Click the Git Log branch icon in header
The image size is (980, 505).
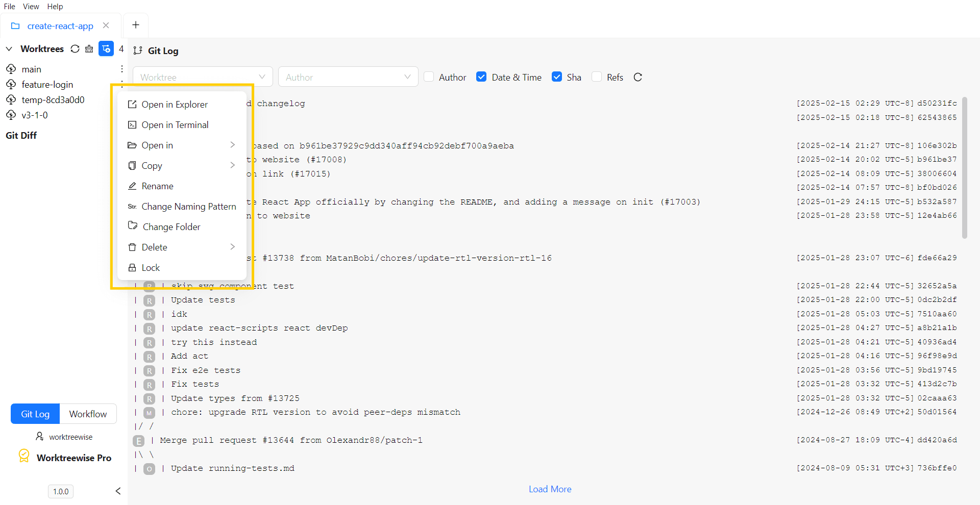pyautogui.click(x=138, y=50)
